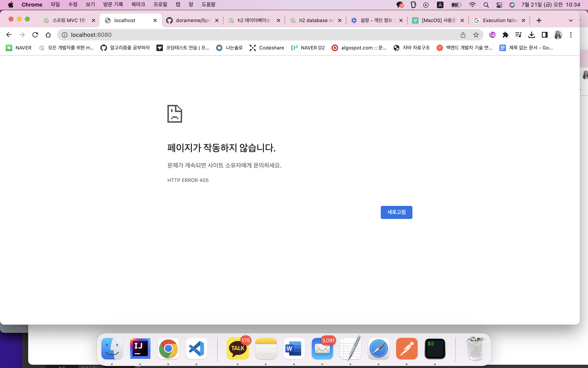Open the 제목 없는 문서 bookmark
Screen dimensions: 588x368
(526, 48)
